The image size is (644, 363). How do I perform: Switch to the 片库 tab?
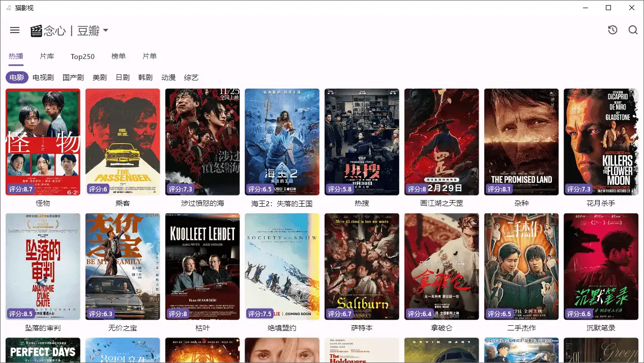click(x=47, y=57)
